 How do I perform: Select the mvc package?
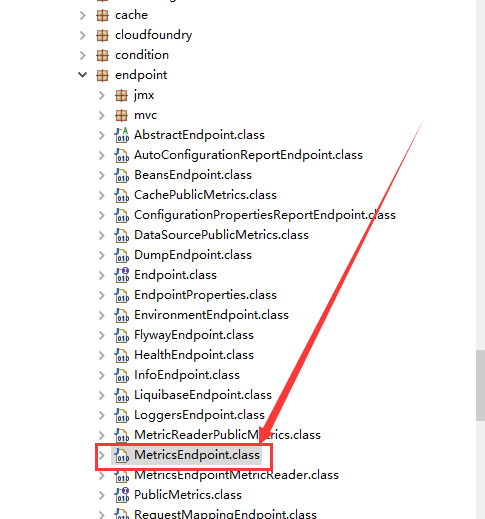(145, 115)
